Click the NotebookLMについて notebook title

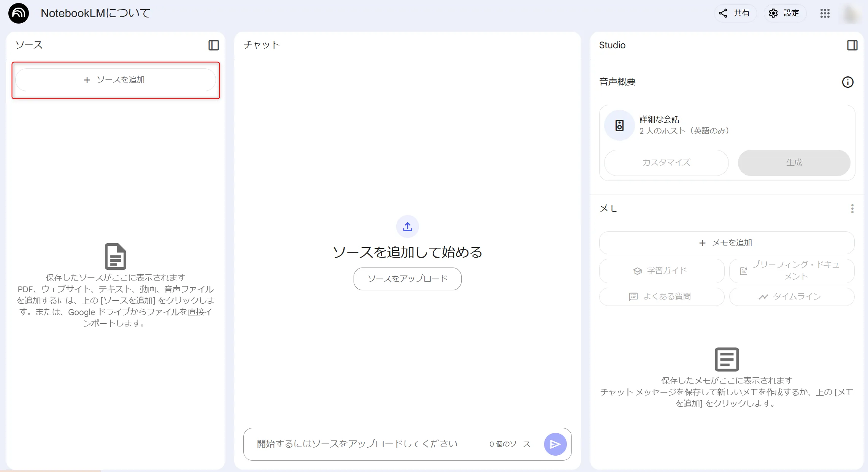pyautogui.click(x=95, y=13)
